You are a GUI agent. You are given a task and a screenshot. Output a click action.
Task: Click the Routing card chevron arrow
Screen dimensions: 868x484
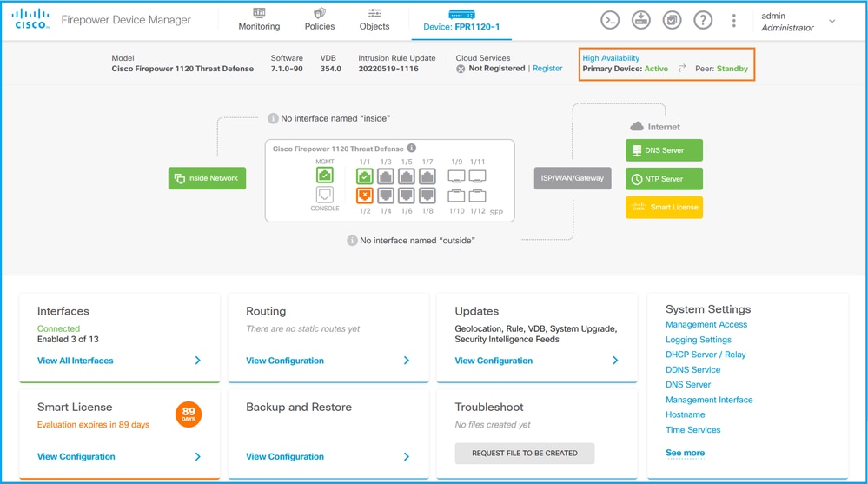[x=407, y=361]
